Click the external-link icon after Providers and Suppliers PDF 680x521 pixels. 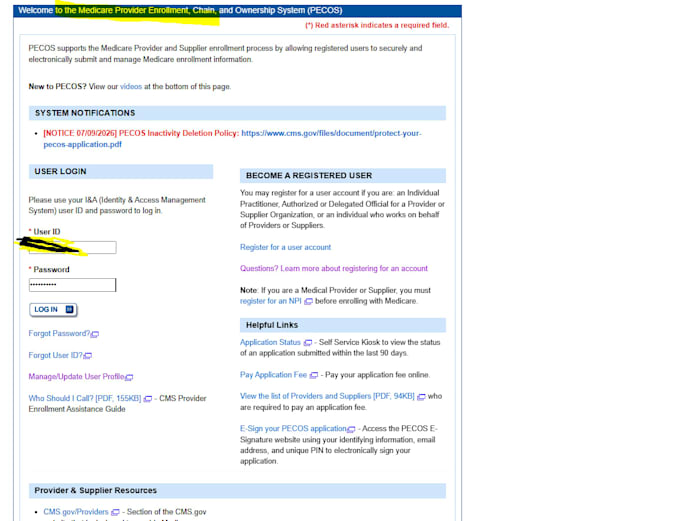point(421,396)
